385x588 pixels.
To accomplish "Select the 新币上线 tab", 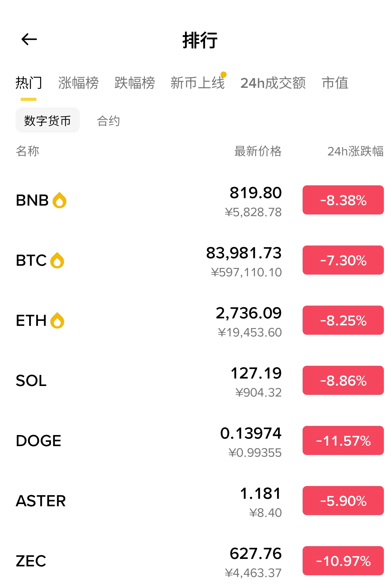I will 197,83.
